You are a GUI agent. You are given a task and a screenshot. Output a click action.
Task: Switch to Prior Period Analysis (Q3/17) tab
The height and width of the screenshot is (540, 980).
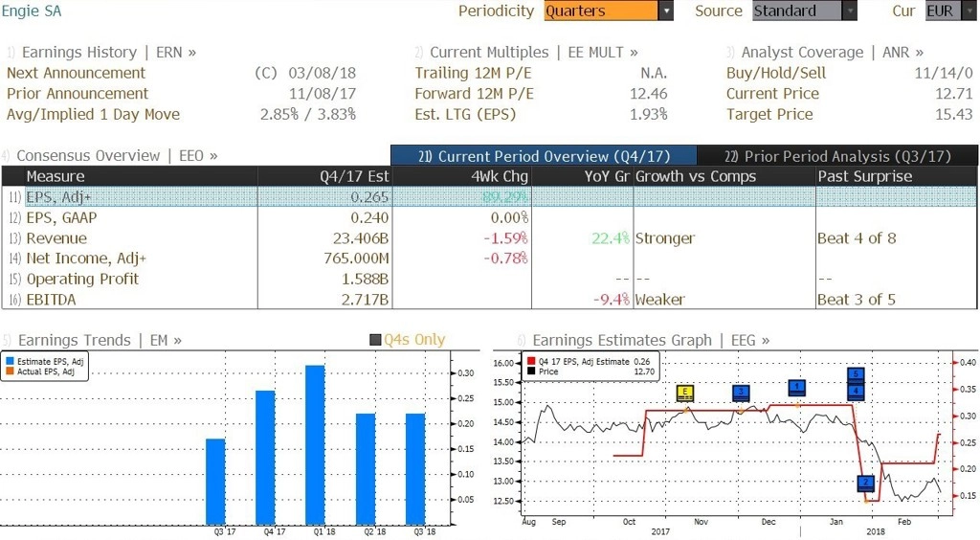tap(837, 156)
